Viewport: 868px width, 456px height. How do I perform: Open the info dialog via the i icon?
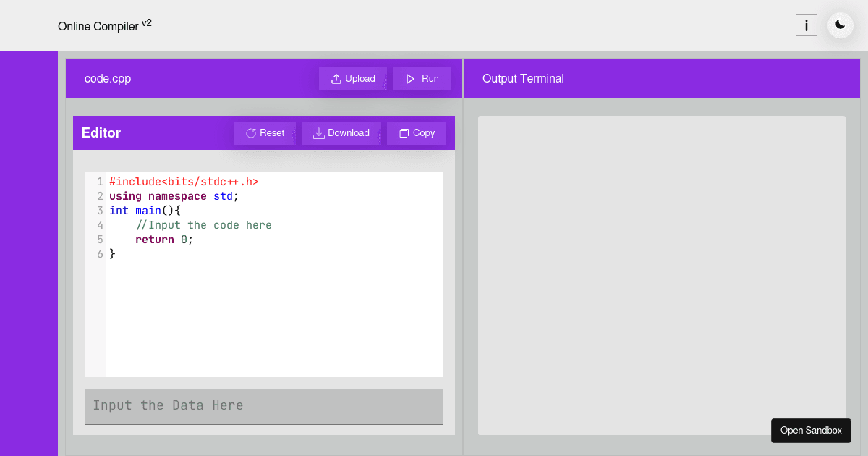[806, 25]
